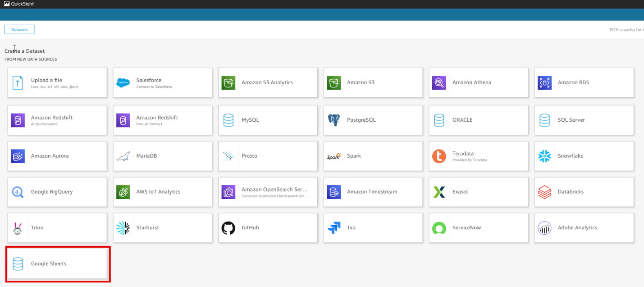Select the ServiceNow label
Viewport: 644px width, 287px height.
[466, 228]
